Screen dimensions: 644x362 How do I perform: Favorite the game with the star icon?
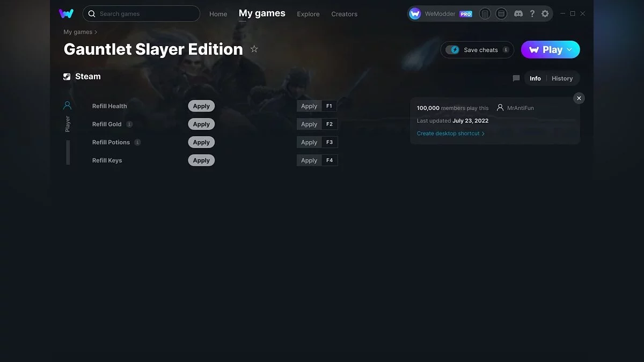(x=254, y=49)
